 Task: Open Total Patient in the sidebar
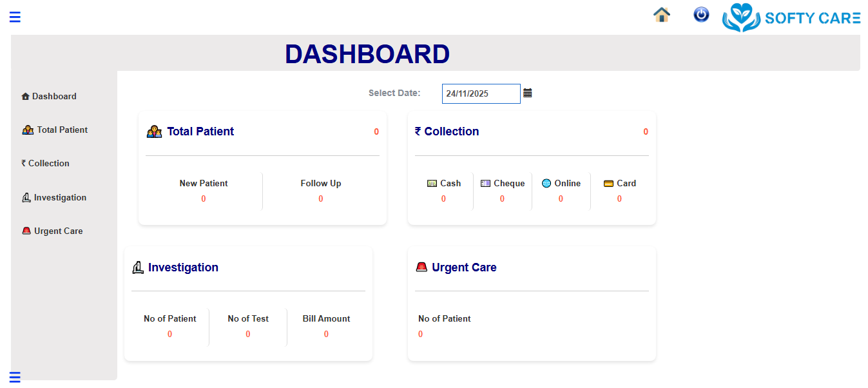(x=55, y=130)
